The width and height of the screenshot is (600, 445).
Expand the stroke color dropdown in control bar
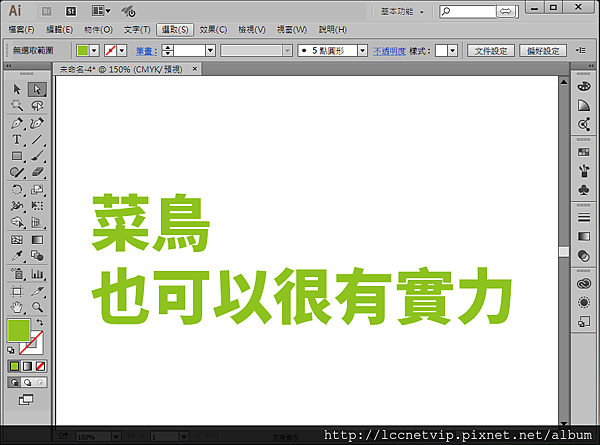[x=122, y=51]
